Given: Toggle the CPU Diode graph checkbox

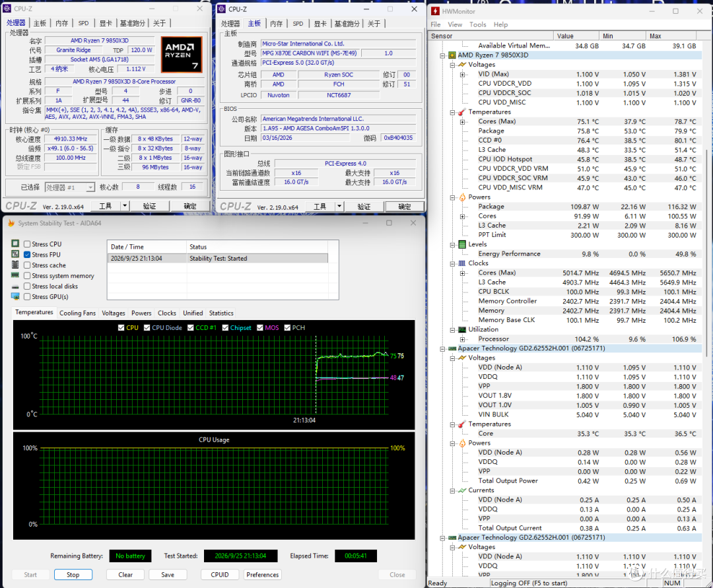Looking at the screenshot, I should coord(147,327).
